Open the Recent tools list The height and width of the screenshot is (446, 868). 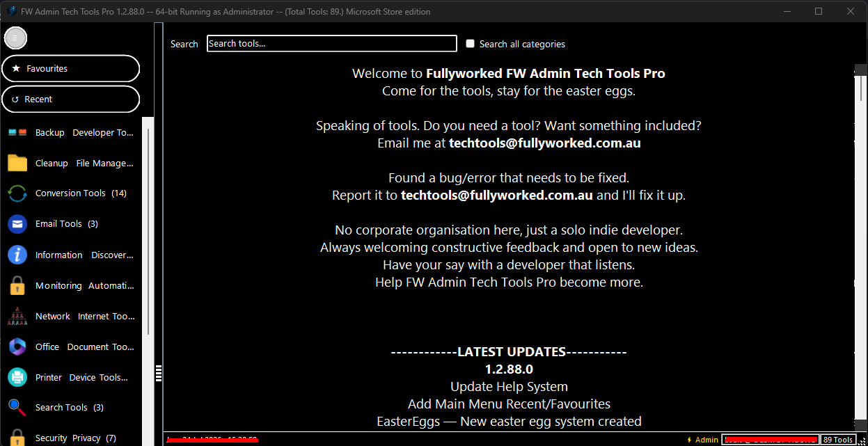point(71,99)
